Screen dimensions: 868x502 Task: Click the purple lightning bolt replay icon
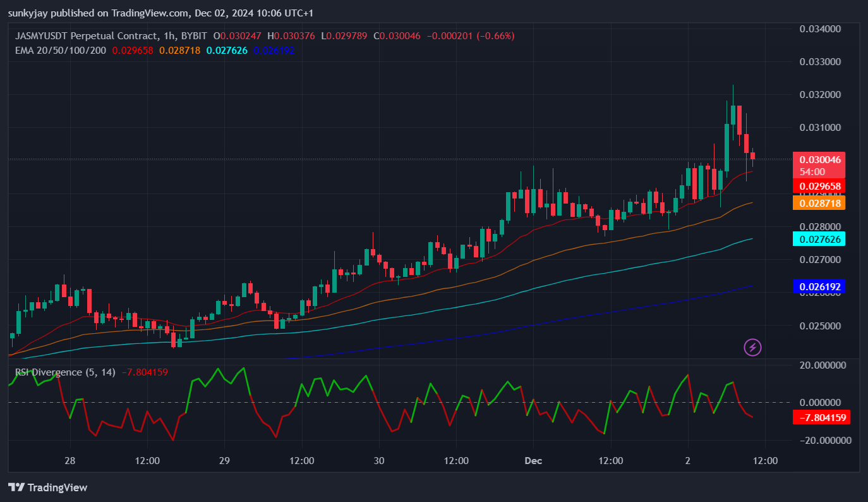click(x=752, y=347)
